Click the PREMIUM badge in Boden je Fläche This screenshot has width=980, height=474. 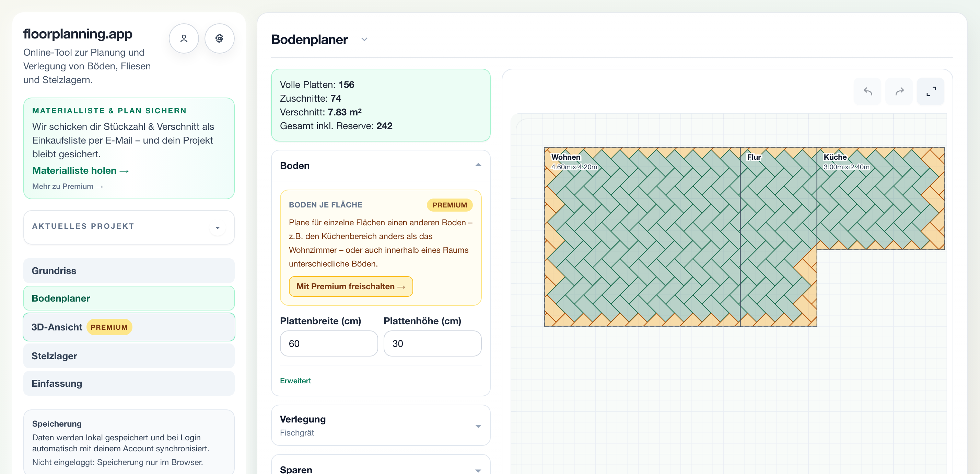pyautogui.click(x=450, y=205)
